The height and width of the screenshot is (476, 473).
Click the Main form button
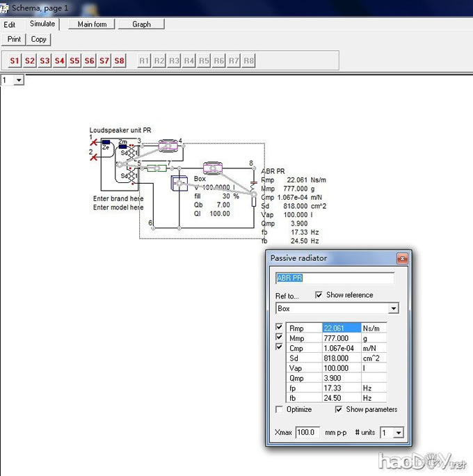click(92, 24)
